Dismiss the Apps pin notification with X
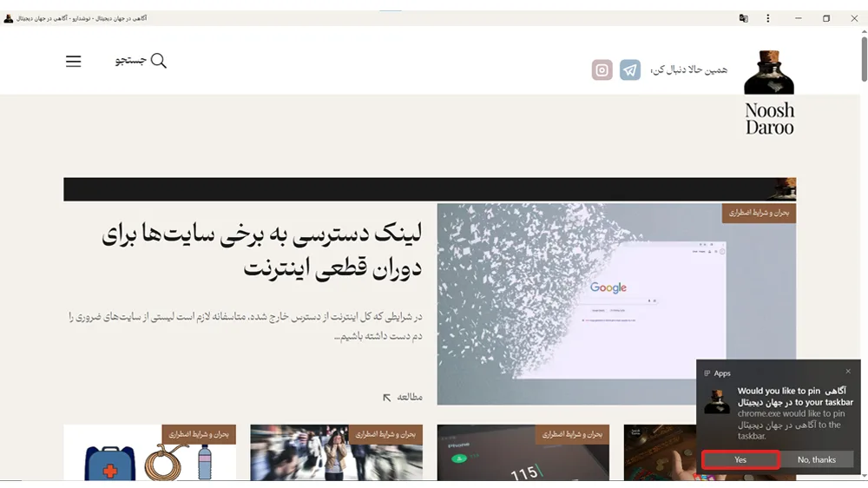868x488 pixels. (848, 372)
